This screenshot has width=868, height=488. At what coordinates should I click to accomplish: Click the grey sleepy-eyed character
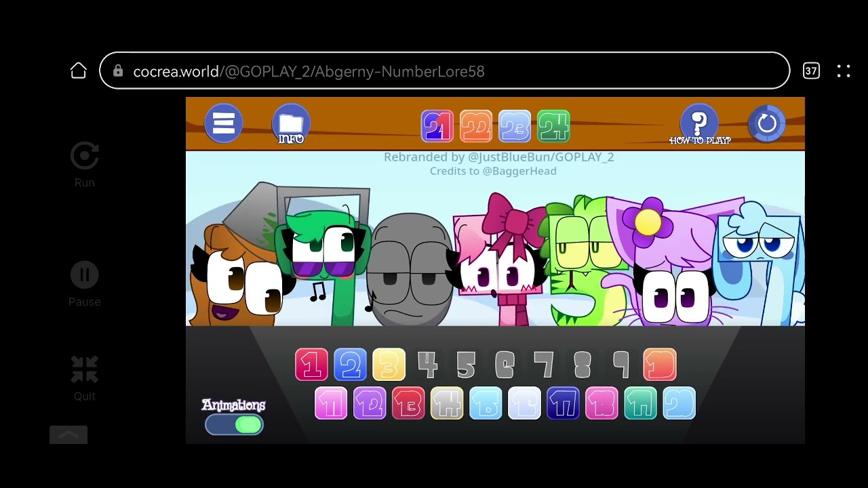pyautogui.click(x=410, y=271)
